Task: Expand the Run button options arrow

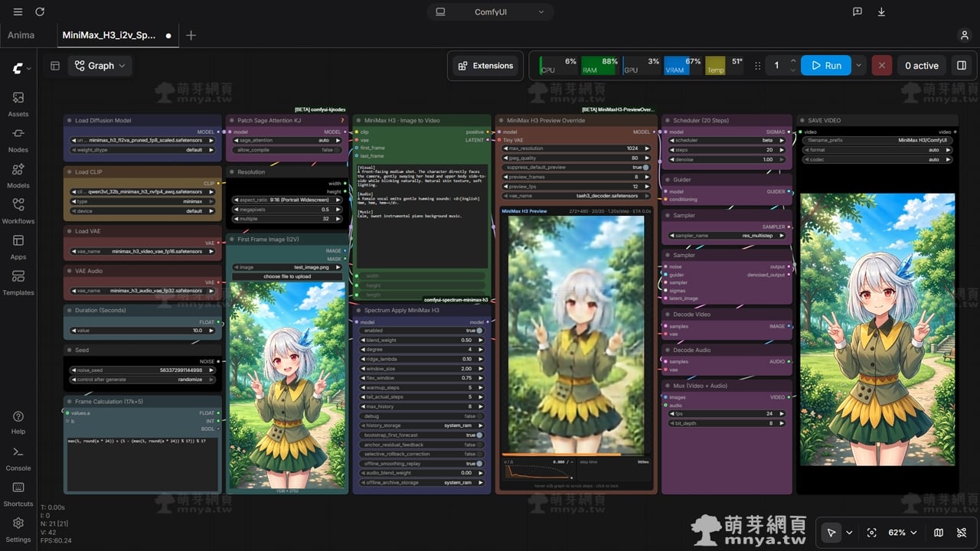Action: pos(859,66)
